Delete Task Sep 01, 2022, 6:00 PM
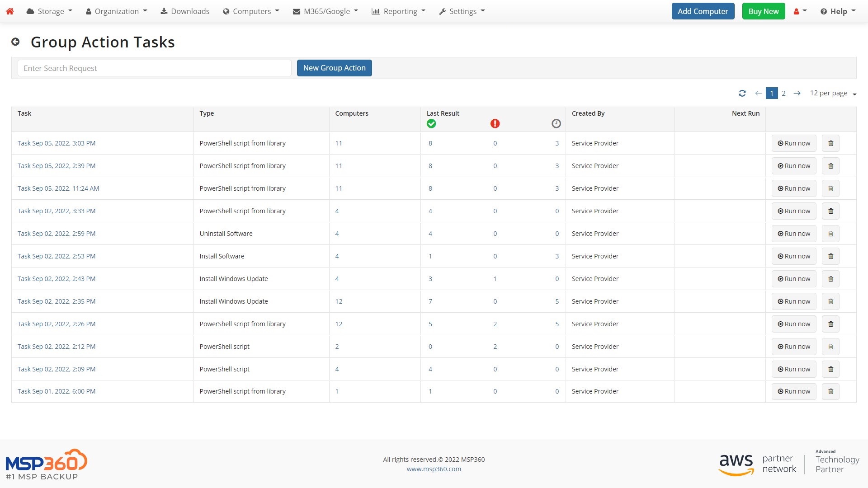868x488 pixels. pyautogui.click(x=830, y=391)
